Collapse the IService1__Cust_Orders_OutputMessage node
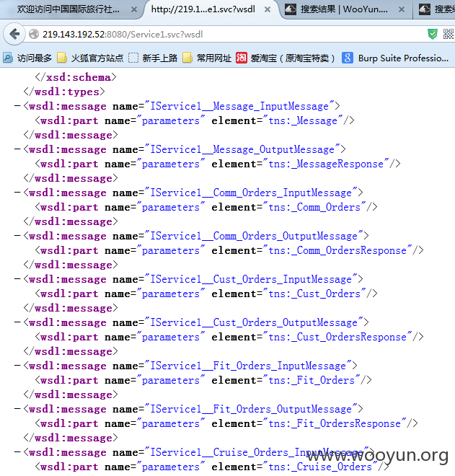This screenshot has width=455, height=476. coord(17,322)
